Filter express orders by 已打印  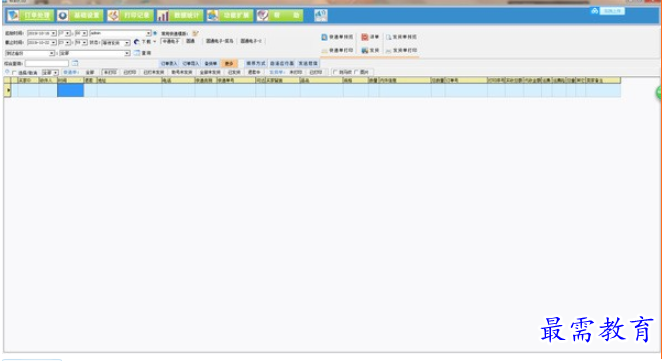[x=130, y=72]
